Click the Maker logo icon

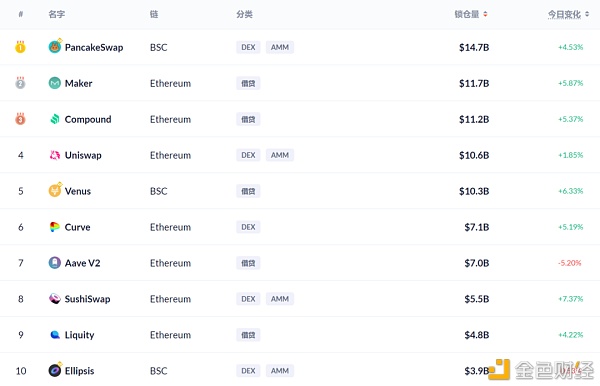pyautogui.click(x=55, y=83)
